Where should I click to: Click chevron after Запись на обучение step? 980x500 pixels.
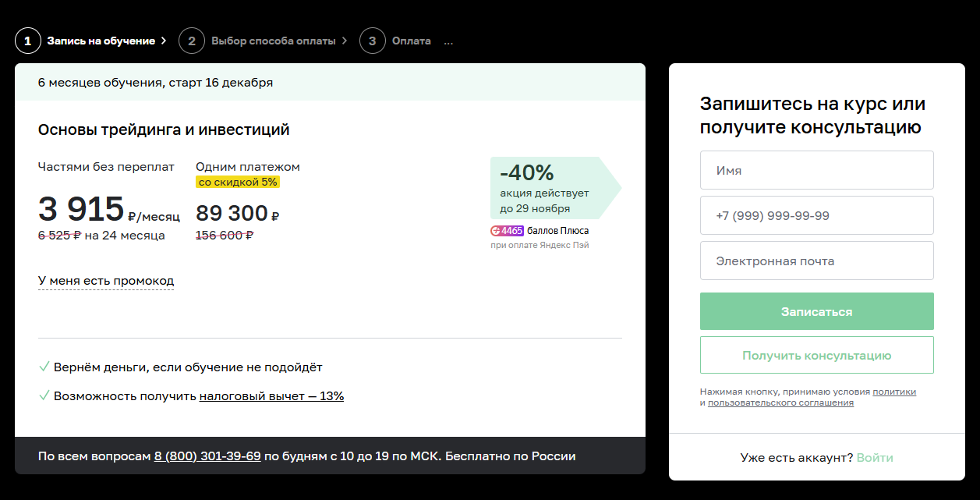tap(164, 41)
